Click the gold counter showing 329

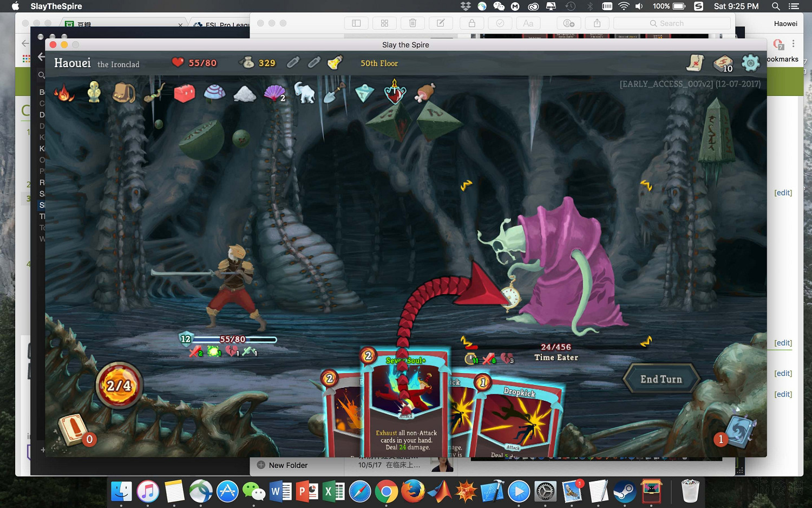258,63
